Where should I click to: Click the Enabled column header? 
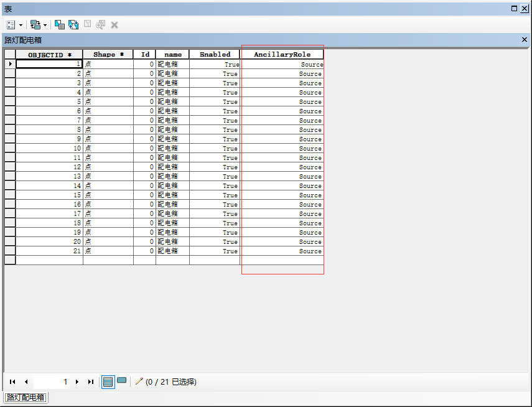[215, 54]
